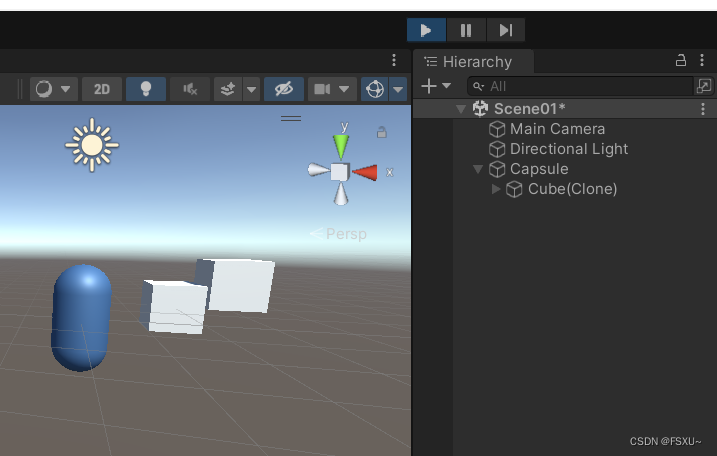Toggle the scene gizmo rotation lock
The width and height of the screenshot is (717, 456).
(381, 133)
